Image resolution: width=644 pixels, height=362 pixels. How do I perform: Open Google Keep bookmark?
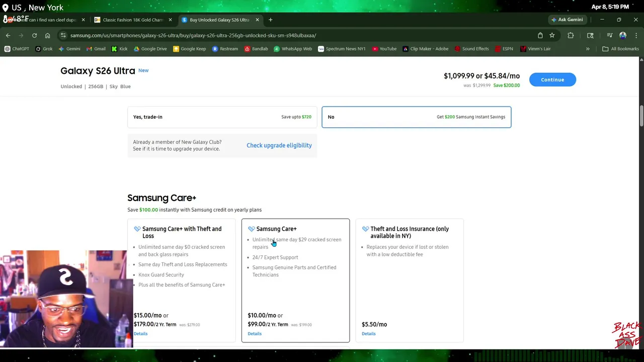189,49
